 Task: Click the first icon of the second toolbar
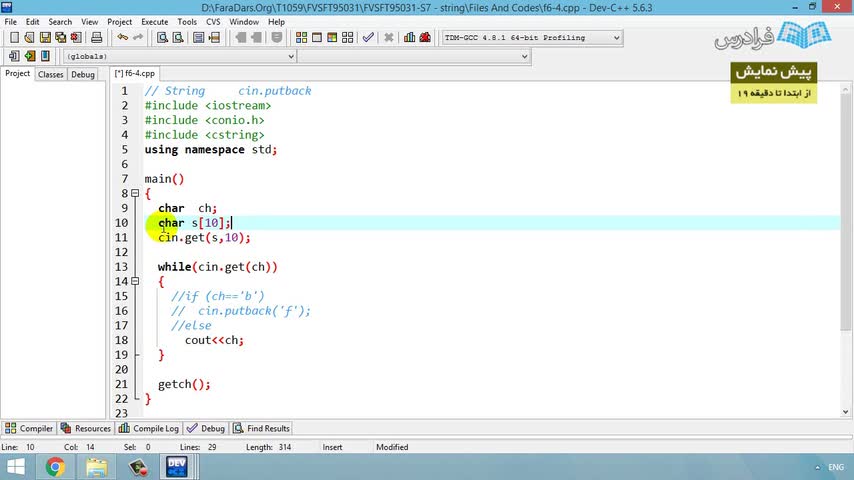(14, 56)
